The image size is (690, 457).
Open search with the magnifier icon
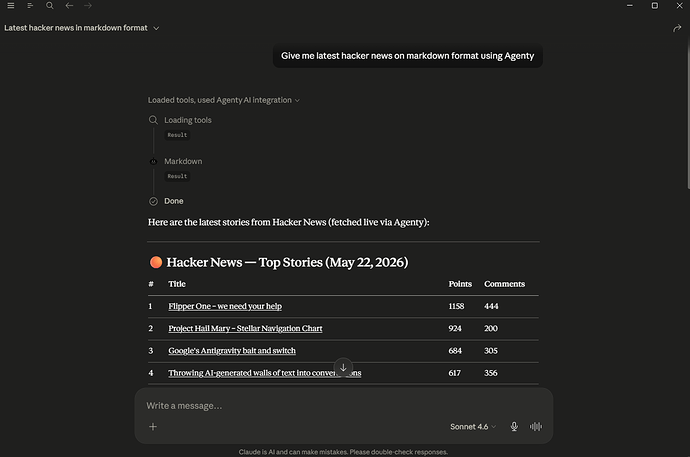pos(50,6)
